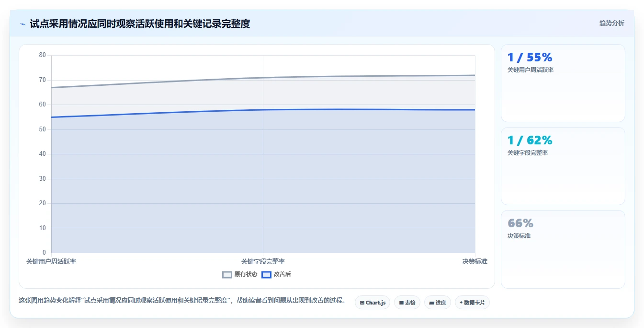
Task: Click the 1 / 62% value
Action: [530, 141]
